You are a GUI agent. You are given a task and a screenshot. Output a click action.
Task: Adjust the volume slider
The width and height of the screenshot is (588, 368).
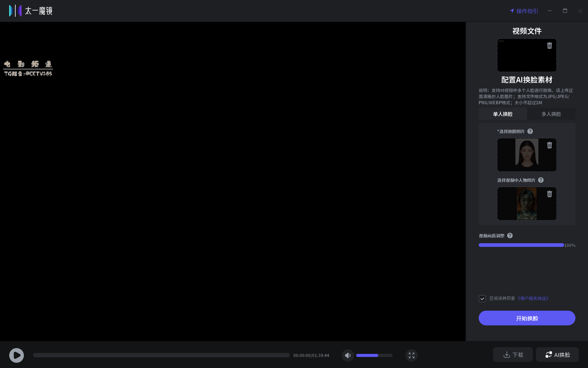tap(374, 355)
